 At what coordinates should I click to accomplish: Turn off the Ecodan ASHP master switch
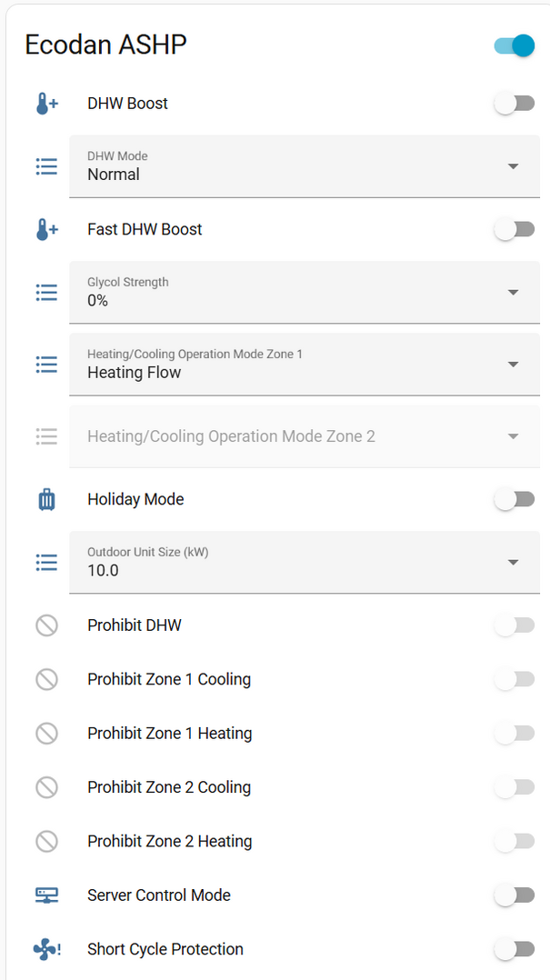(x=515, y=45)
